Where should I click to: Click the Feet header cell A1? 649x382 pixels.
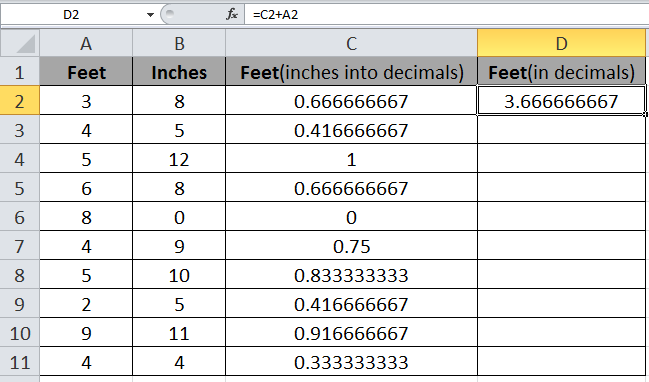pos(86,72)
